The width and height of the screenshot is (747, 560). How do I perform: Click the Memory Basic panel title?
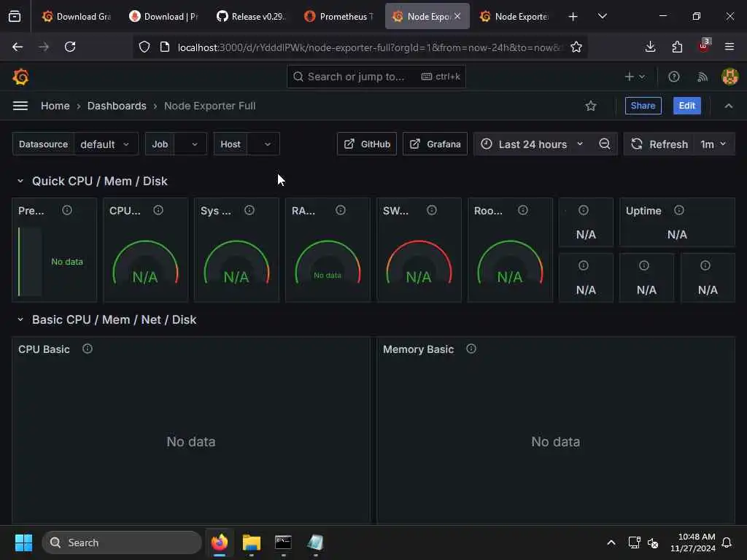pyautogui.click(x=418, y=349)
